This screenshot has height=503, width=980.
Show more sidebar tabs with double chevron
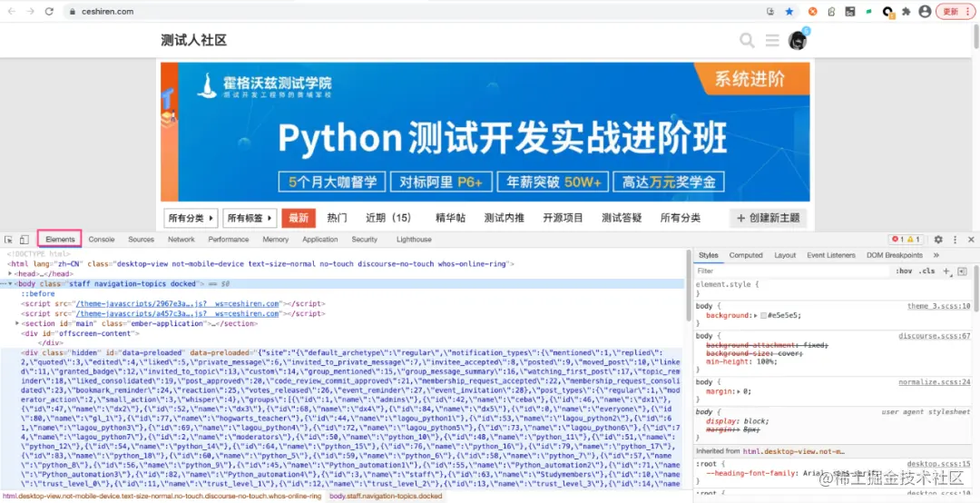click(x=936, y=255)
